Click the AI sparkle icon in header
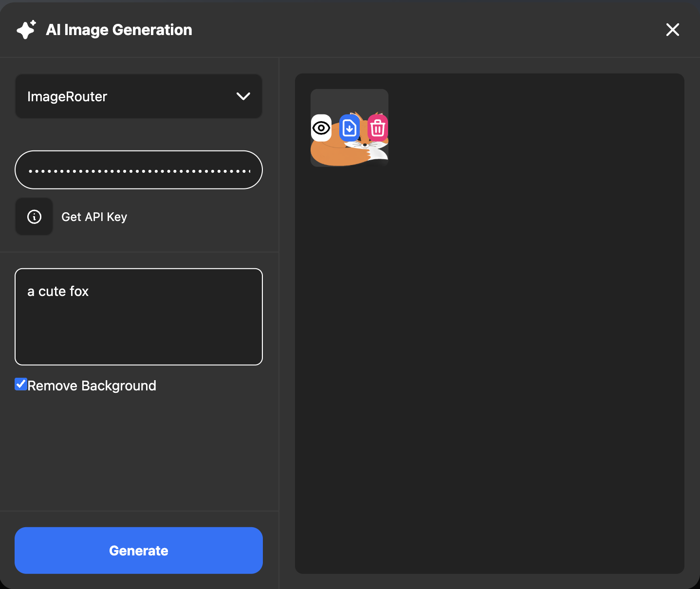The height and width of the screenshot is (589, 700). tap(26, 30)
